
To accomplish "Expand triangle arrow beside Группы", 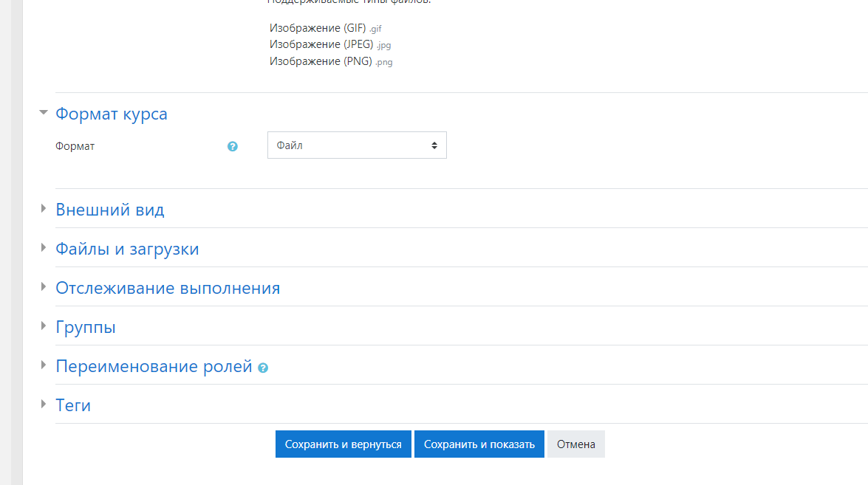I will [x=44, y=326].
